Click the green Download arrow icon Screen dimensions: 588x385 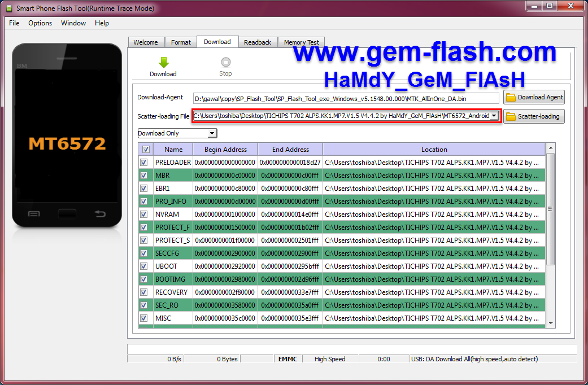tap(163, 62)
